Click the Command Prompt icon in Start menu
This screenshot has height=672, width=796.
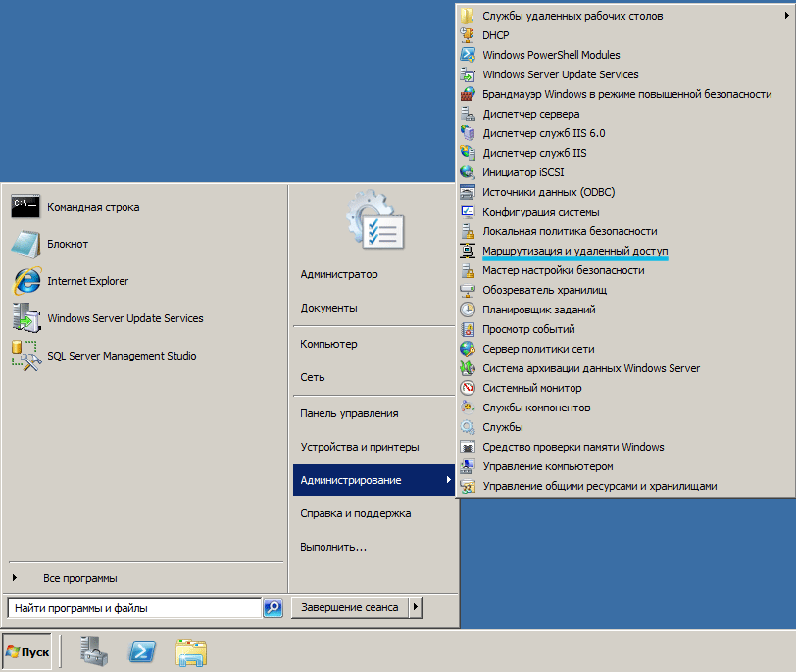(x=25, y=207)
